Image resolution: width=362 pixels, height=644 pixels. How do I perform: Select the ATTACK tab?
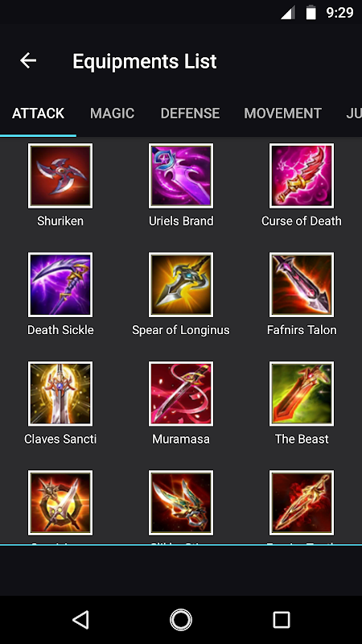38,114
